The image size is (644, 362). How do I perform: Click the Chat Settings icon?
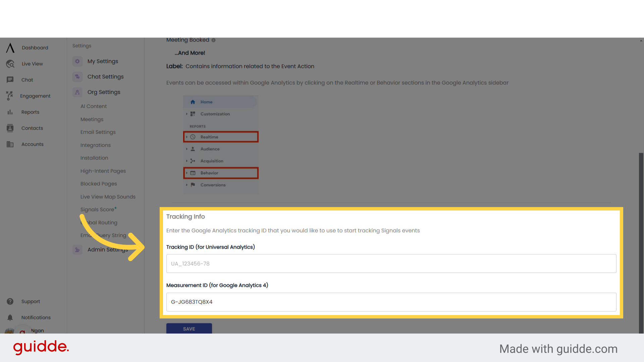coord(77,77)
